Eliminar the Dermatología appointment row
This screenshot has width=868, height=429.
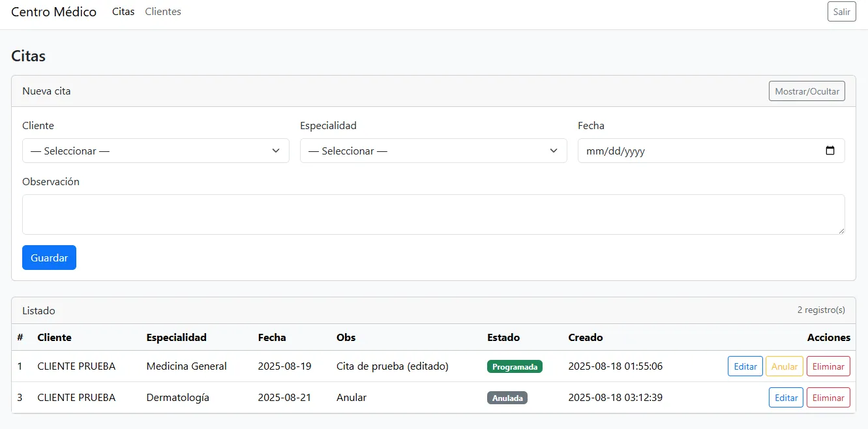828,398
